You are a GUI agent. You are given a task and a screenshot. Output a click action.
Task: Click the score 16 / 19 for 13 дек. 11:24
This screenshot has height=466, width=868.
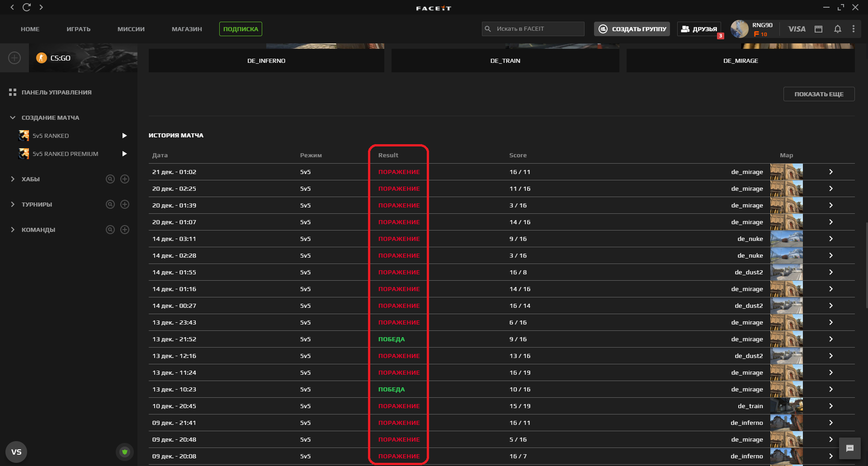(x=520, y=372)
